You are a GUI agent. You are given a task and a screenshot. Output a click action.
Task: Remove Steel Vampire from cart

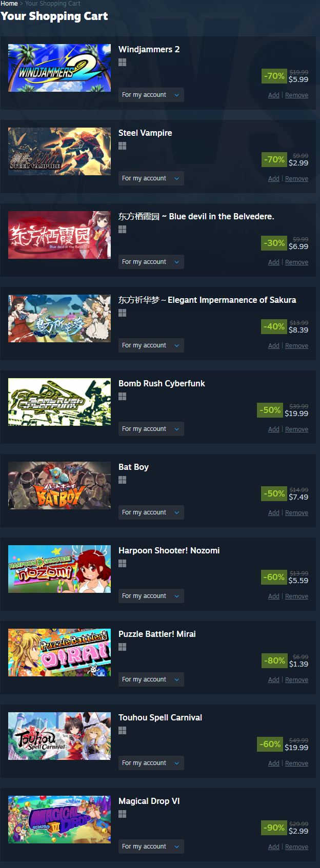pyautogui.click(x=296, y=179)
